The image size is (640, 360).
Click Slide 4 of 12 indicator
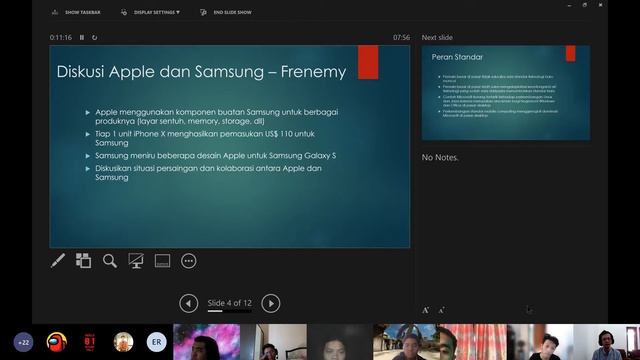coord(229,303)
